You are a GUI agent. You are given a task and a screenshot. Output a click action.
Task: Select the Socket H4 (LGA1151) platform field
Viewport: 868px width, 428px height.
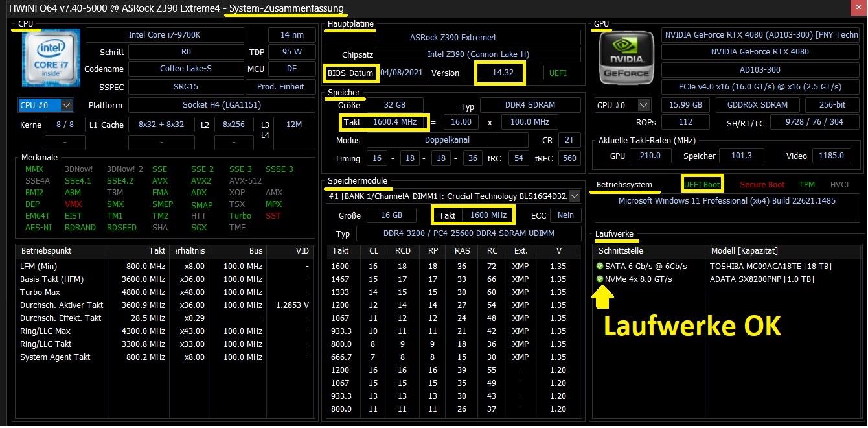tap(222, 105)
